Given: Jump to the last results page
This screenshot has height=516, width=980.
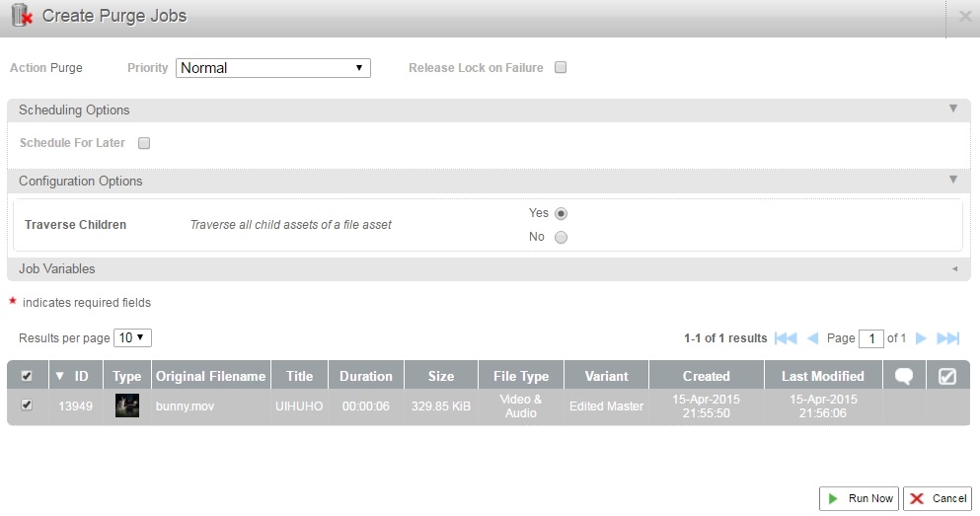Looking at the screenshot, I should click(947, 338).
